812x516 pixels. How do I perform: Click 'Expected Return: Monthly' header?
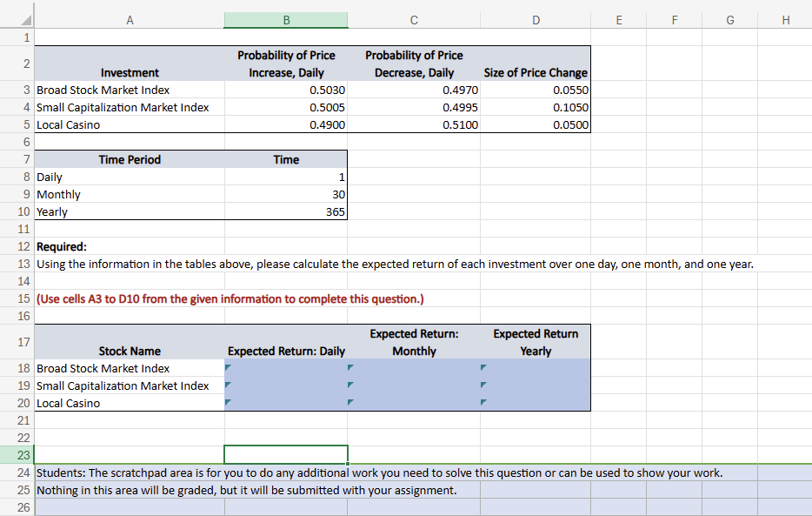click(x=414, y=342)
